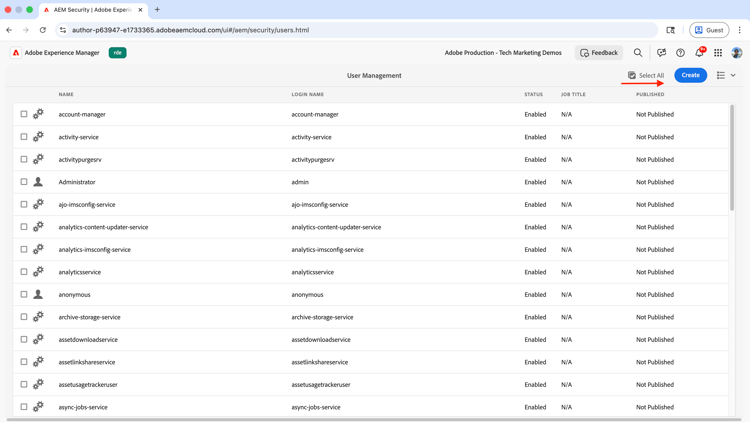Click the vertical scrollbar thumb
This screenshot has width=750, height=422.
[x=732, y=158]
